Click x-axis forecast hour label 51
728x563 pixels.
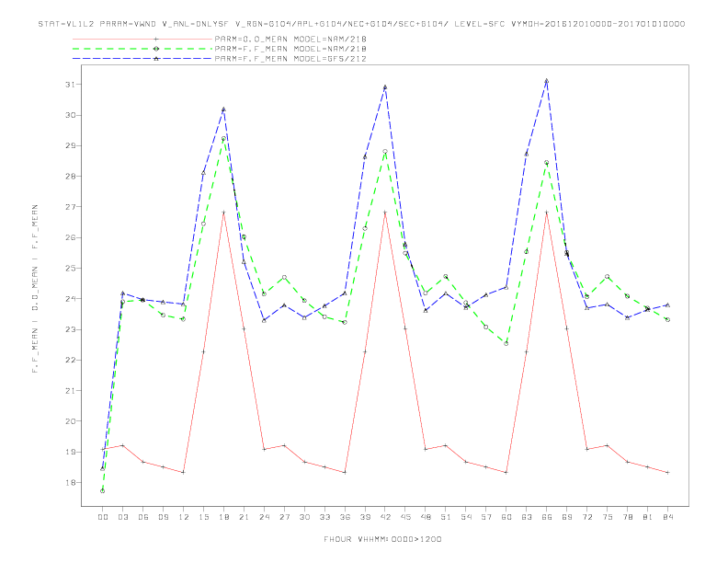pyautogui.click(x=446, y=517)
